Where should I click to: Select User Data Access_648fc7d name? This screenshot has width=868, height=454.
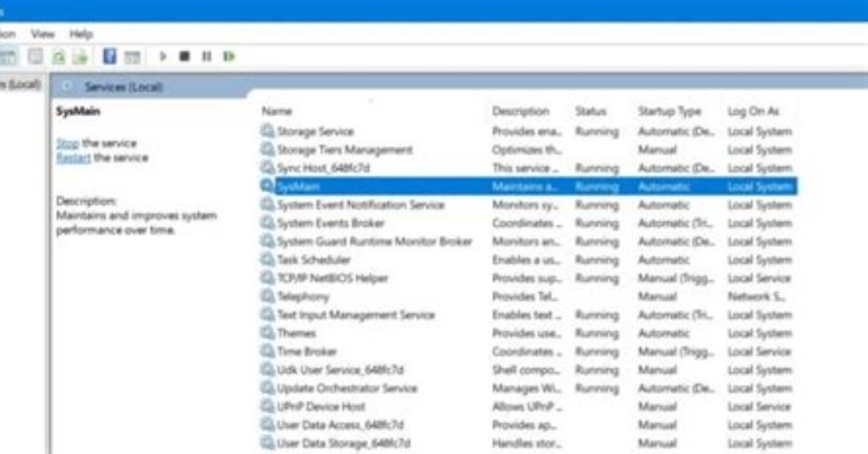tap(340, 425)
